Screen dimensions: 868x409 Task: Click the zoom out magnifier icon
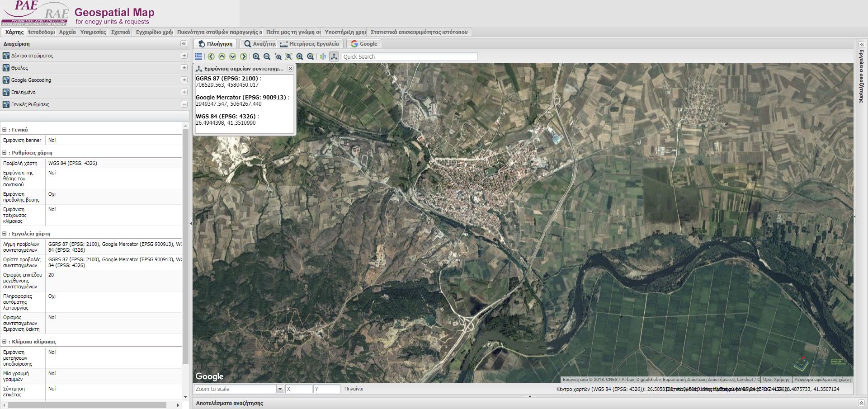(x=267, y=56)
